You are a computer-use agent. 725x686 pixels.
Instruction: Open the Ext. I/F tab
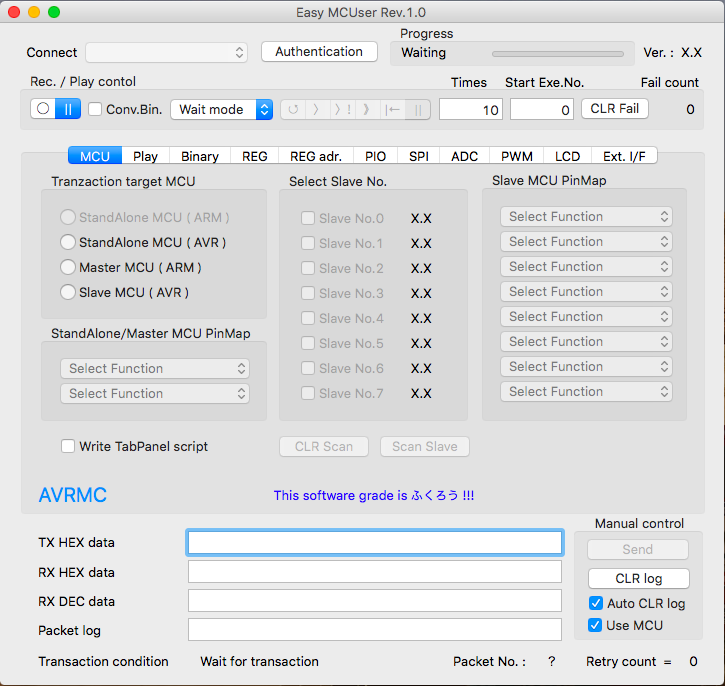click(624, 156)
